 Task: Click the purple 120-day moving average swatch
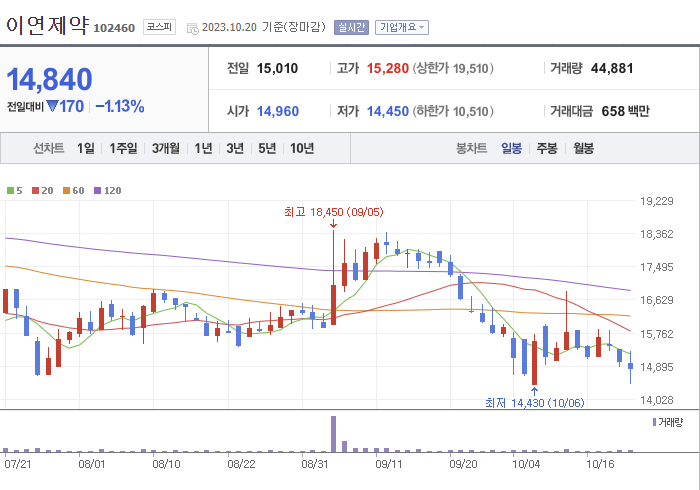[x=97, y=191]
